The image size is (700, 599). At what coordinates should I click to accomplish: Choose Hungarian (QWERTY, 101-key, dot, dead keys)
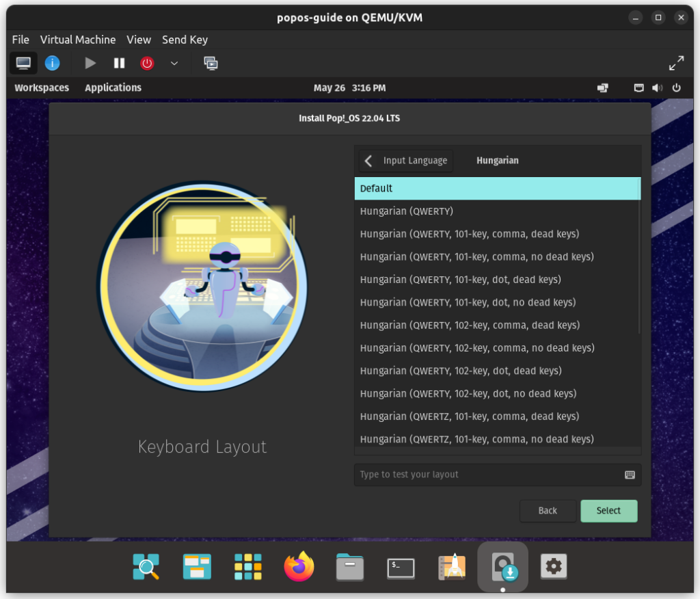tap(498, 280)
